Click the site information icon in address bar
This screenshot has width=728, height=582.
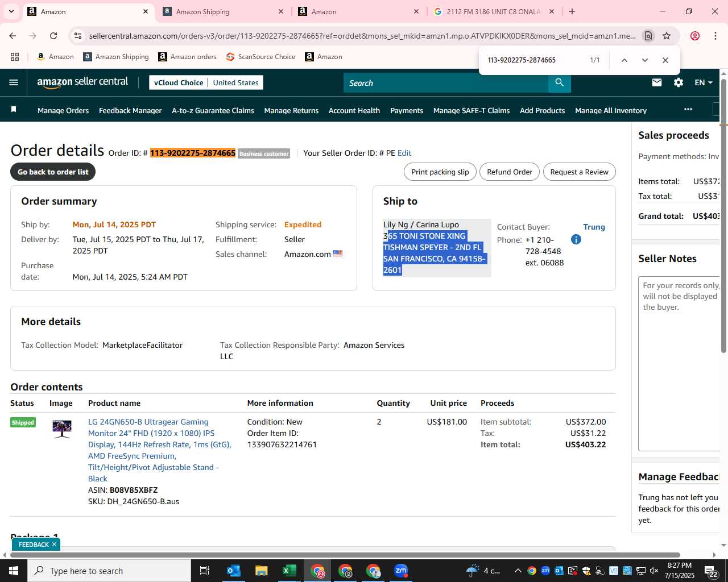78,36
